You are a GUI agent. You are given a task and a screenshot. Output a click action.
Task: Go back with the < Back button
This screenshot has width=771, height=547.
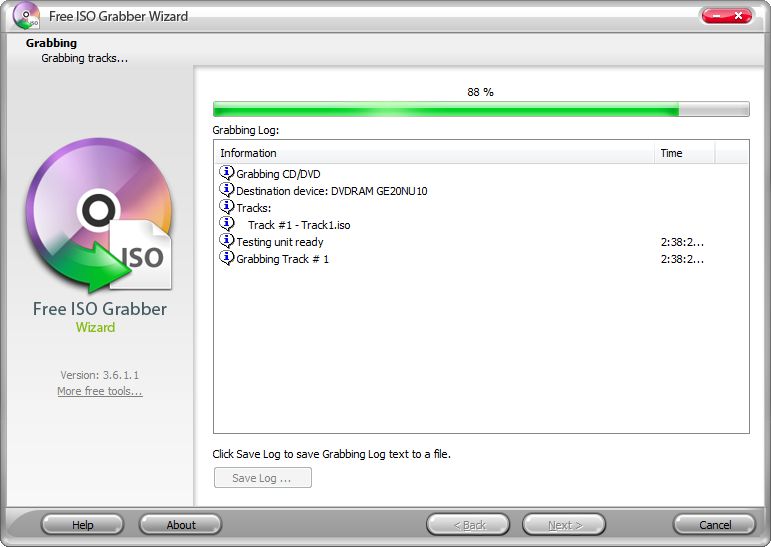(x=468, y=525)
